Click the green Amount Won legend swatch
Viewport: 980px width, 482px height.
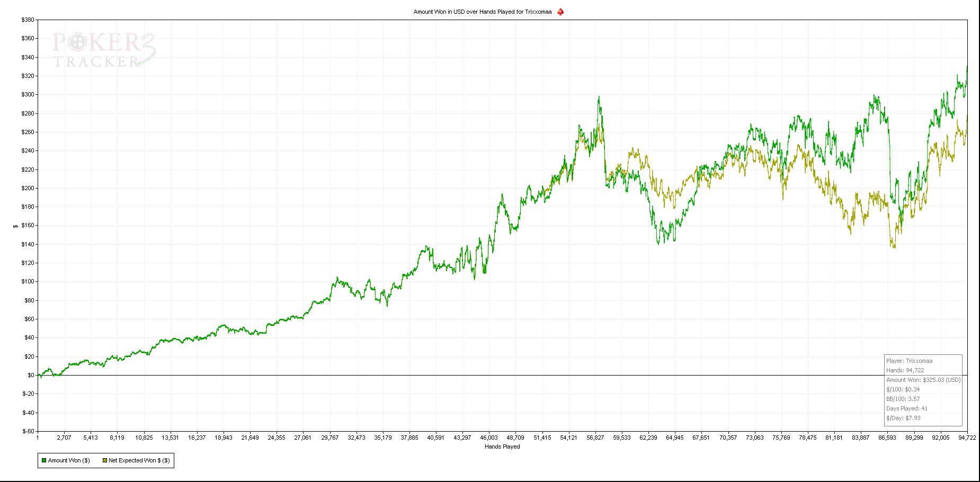tap(44, 461)
